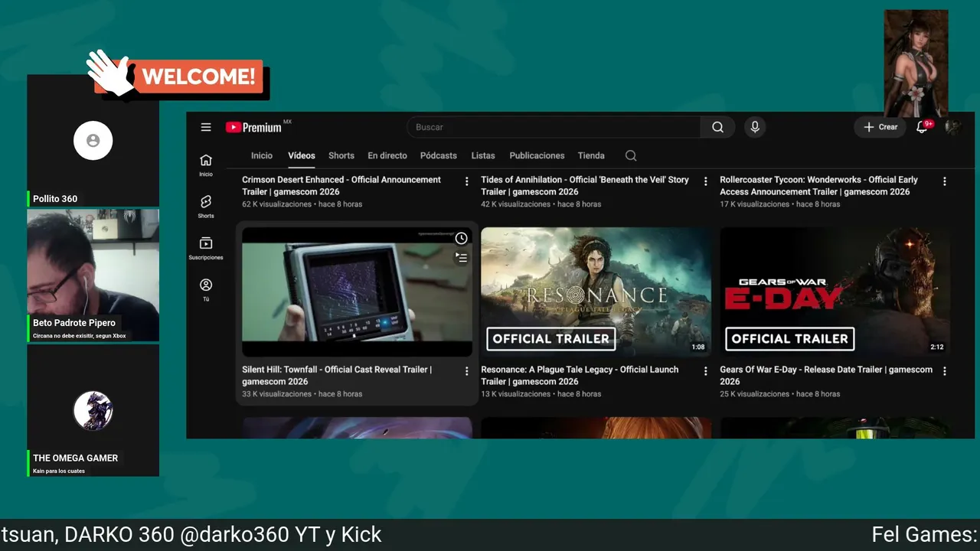The height and width of the screenshot is (551, 980).
Task: Open options for Silent Hill Townfall video
Action: pyautogui.click(x=467, y=371)
